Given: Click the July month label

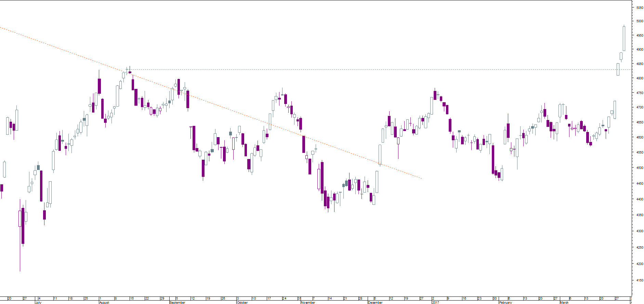Looking at the screenshot, I should tap(38, 303).
